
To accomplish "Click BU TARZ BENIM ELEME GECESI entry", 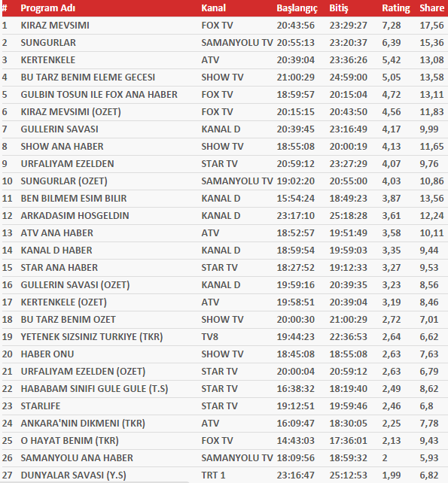I will (x=88, y=77).
